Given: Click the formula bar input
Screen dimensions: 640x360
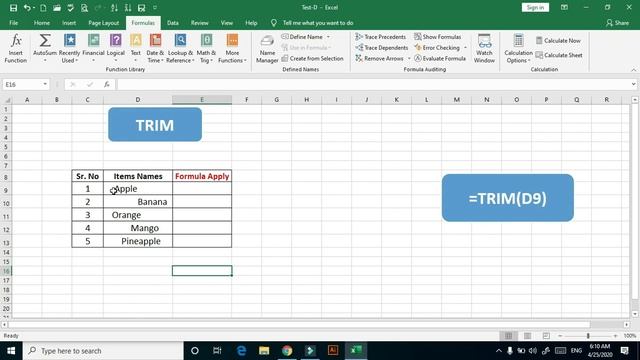Looking at the screenshot, I should point(373,84).
